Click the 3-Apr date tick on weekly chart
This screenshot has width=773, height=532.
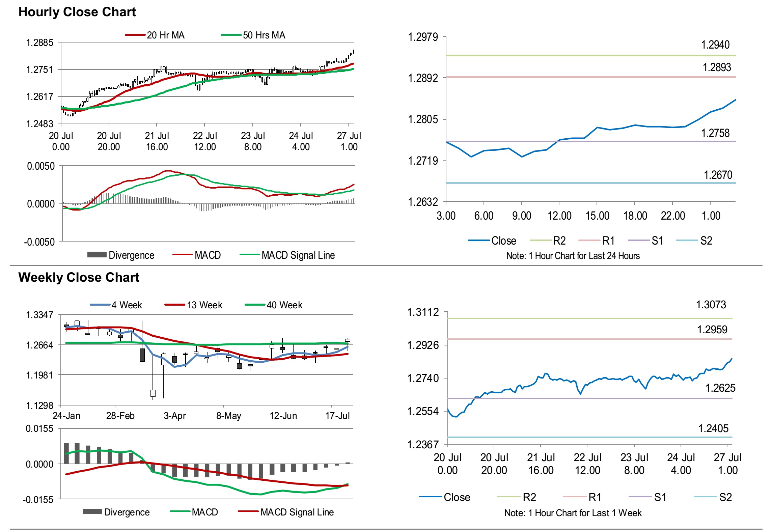pos(174,416)
